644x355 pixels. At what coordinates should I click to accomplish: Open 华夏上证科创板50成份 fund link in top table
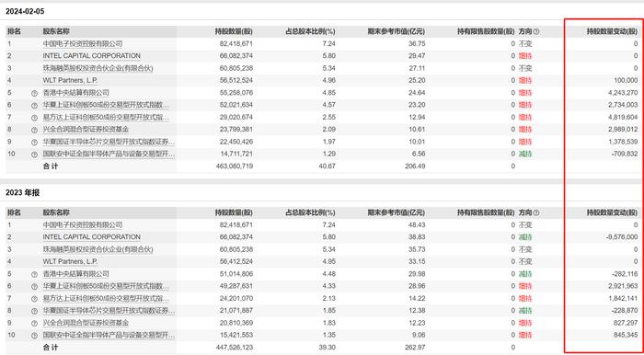[106, 105]
